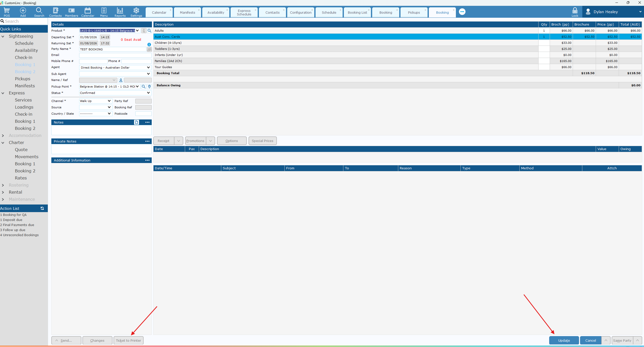Open the Channel dropdown showing Walk Up
The height and width of the screenshot is (347, 644).
click(x=96, y=101)
